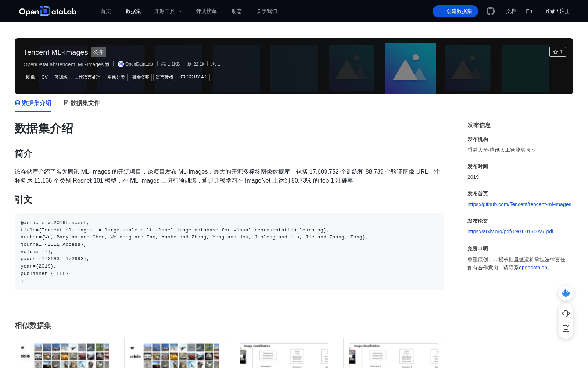Click the 图像摘要 tag
588x368 pixels.
(140, 77)
